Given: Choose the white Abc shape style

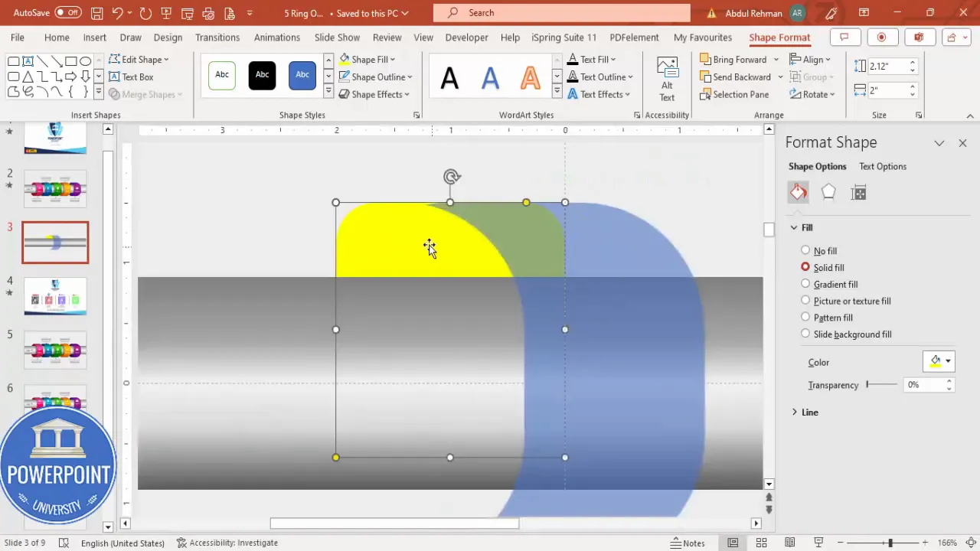Looking at the screenshot, I should (222, 75).
